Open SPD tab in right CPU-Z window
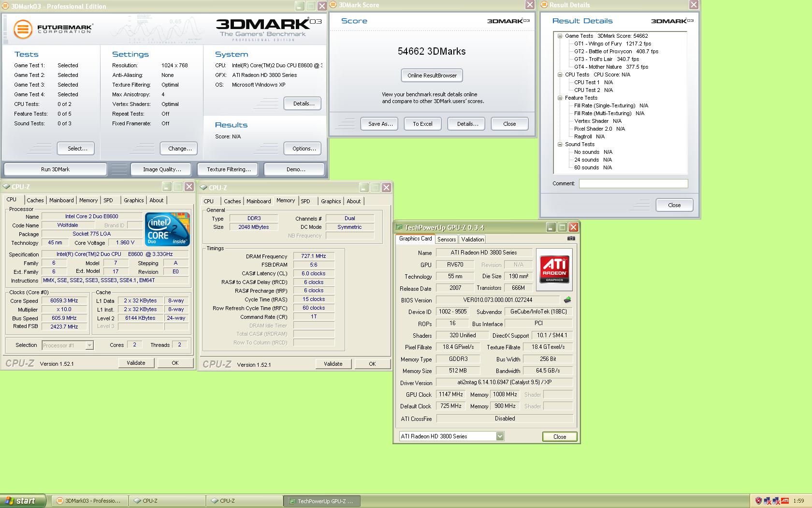The image size is (812, 508). [305, 201]
